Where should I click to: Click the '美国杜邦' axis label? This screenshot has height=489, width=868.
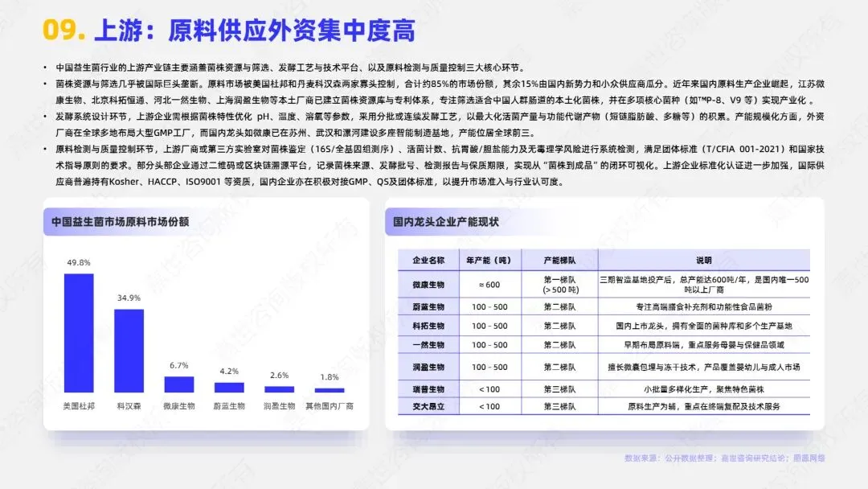(79, 406)
